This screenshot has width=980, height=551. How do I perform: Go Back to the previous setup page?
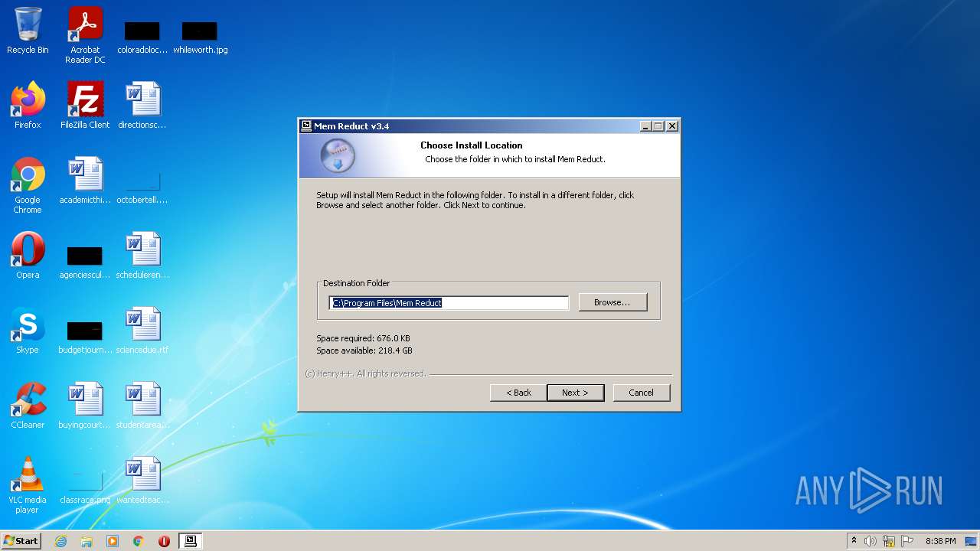click(x=518, y=393)
